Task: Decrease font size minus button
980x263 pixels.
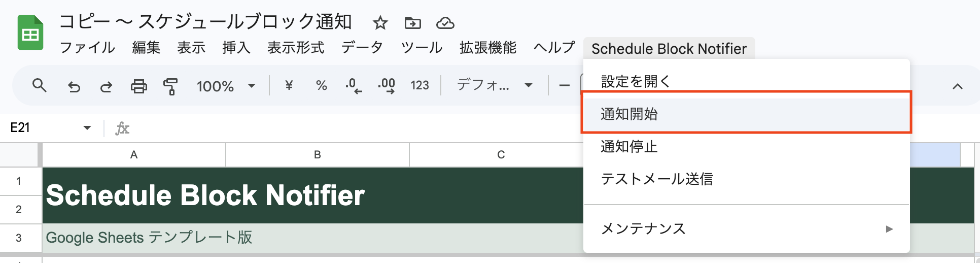Action: point(564,86)
